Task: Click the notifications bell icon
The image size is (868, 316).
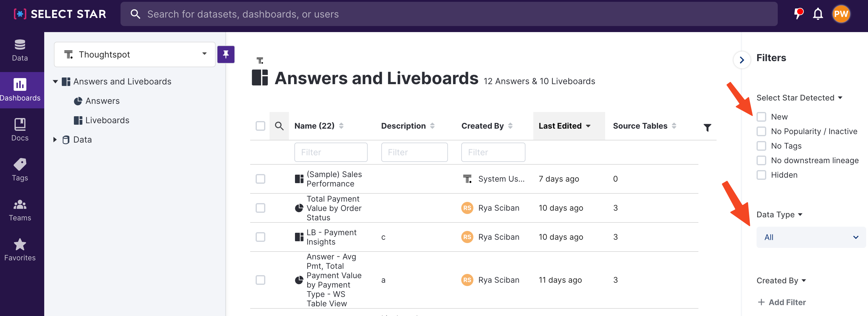Action: pyautogui.click(x=818, y=14)
